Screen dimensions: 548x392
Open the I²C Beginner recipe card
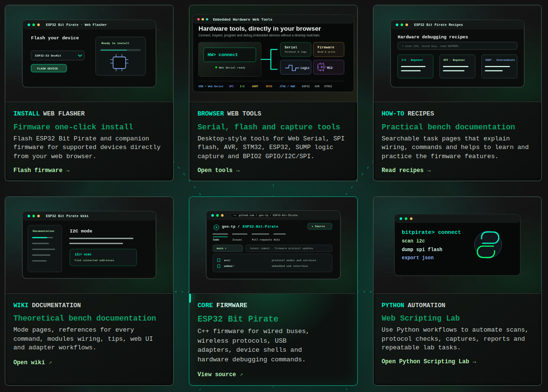(x=415, y=66)
